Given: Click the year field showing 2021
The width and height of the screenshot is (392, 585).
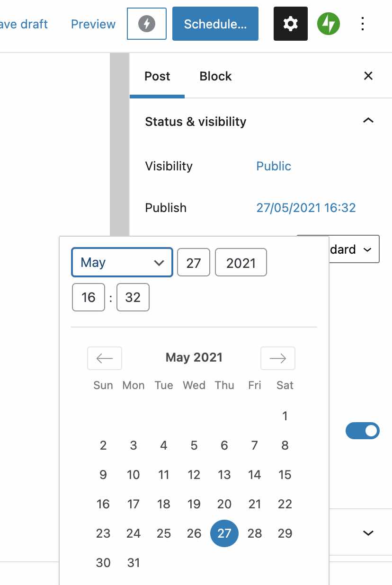Looking at the screenshot, I should (x=241, y=262).
